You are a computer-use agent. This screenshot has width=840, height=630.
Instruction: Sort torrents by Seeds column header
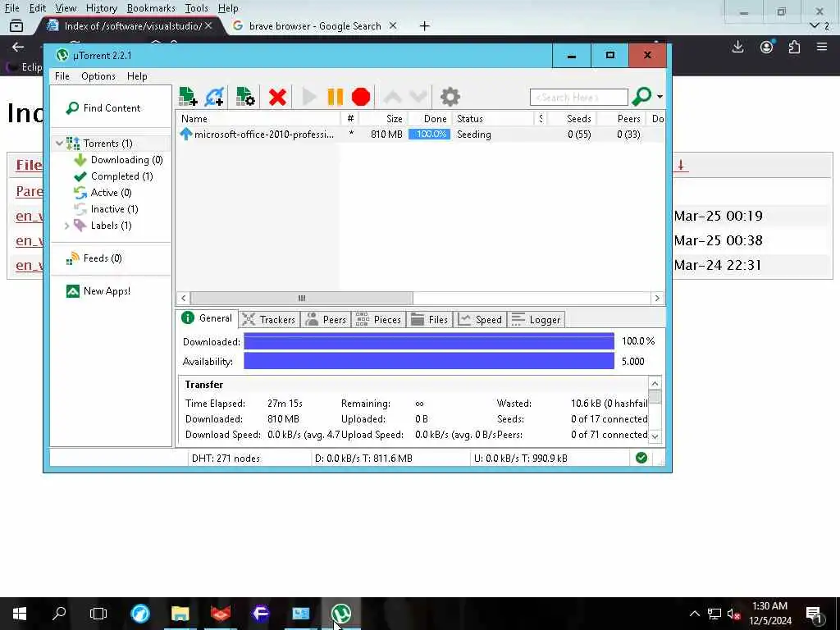(572, 119)
